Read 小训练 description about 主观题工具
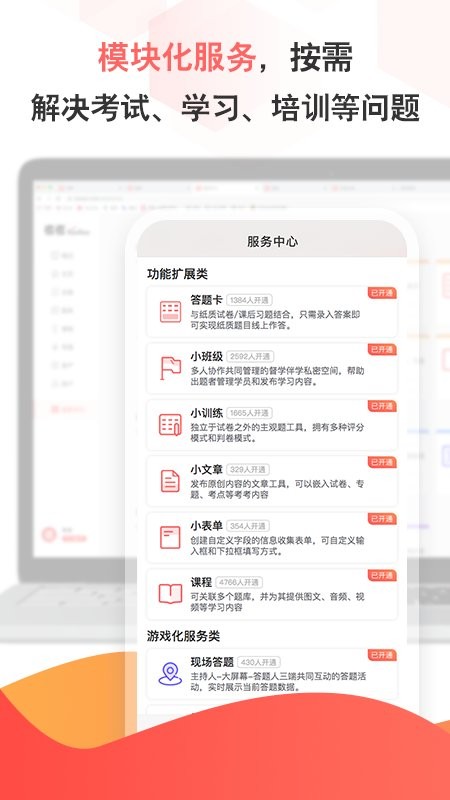This screenshot has width=450, height=800. pyautogui.click(x=278, y=433)
